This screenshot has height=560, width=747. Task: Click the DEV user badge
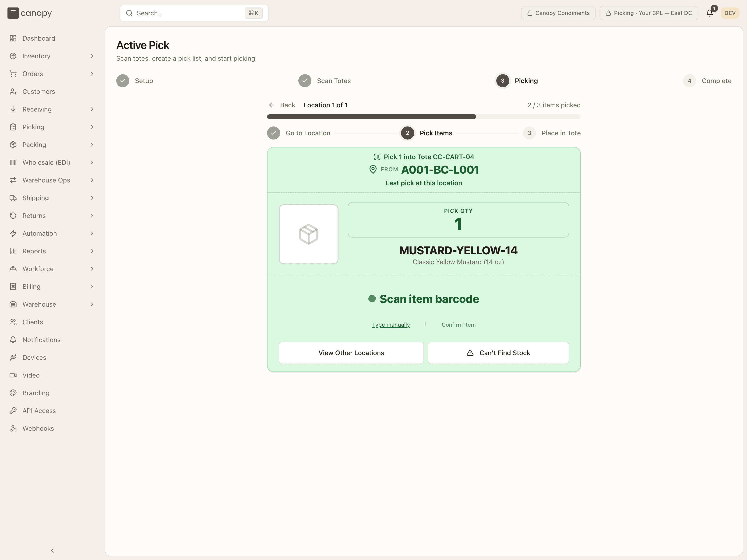730,13
